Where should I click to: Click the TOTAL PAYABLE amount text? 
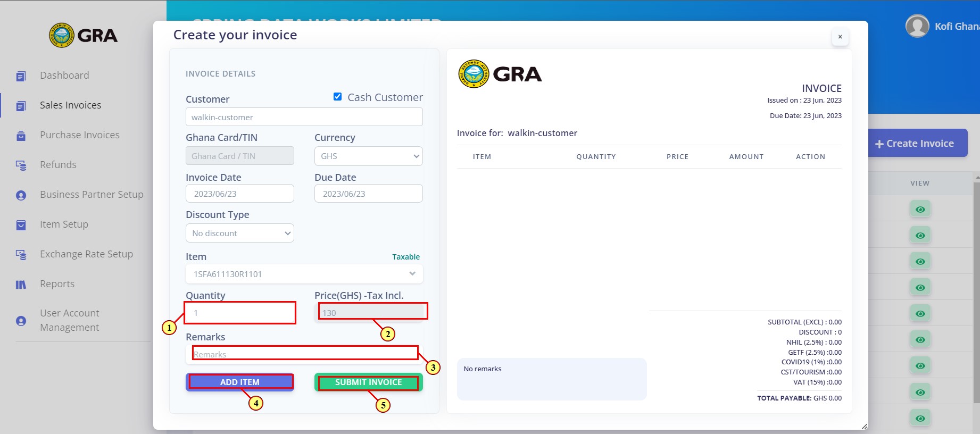pyautogui.click(x=800, y=398)
